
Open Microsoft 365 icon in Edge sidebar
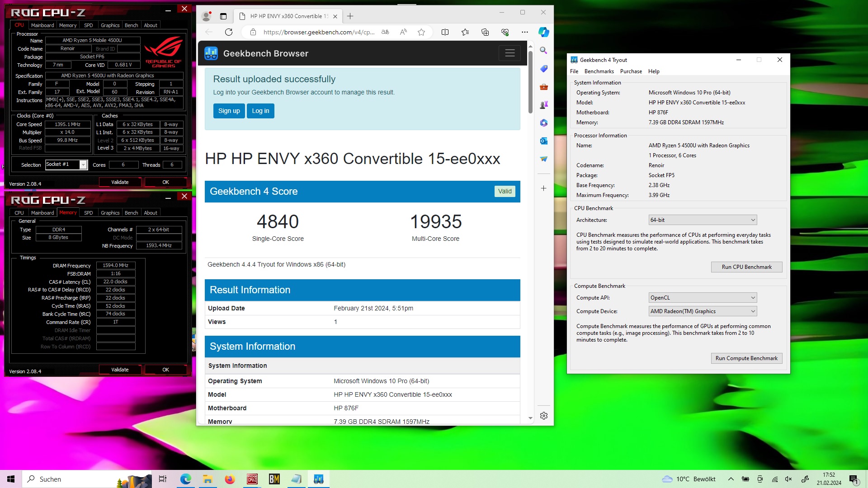coord(544,123)
